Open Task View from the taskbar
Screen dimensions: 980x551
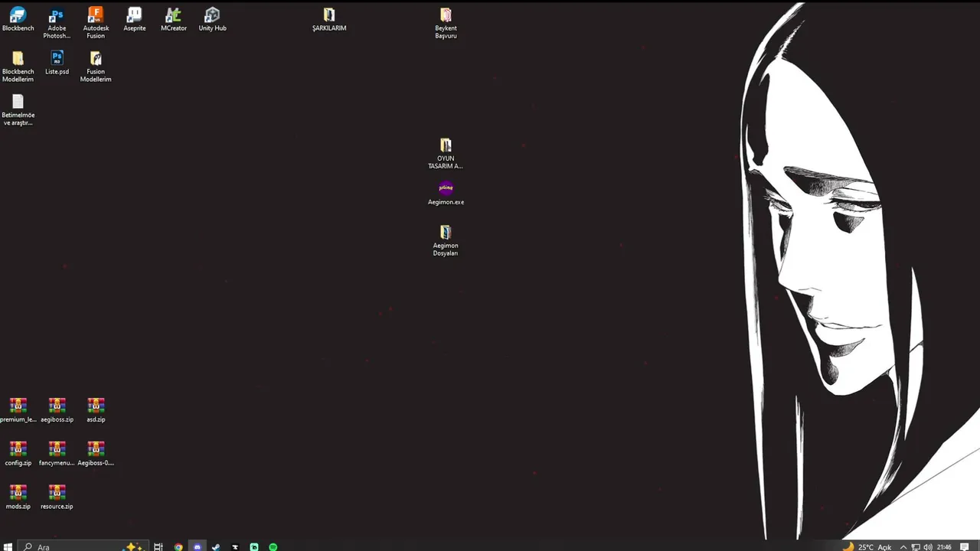pos(158,546)
